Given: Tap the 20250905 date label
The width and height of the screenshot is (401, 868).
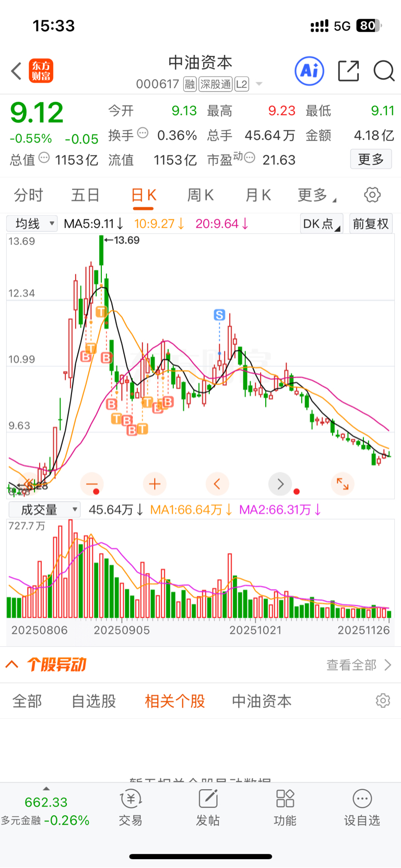Looking at the screenshot, I should 122,630.
